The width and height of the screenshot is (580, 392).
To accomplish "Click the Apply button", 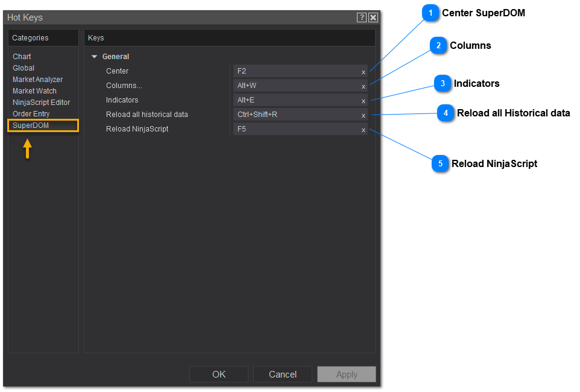I will point(347,375).
